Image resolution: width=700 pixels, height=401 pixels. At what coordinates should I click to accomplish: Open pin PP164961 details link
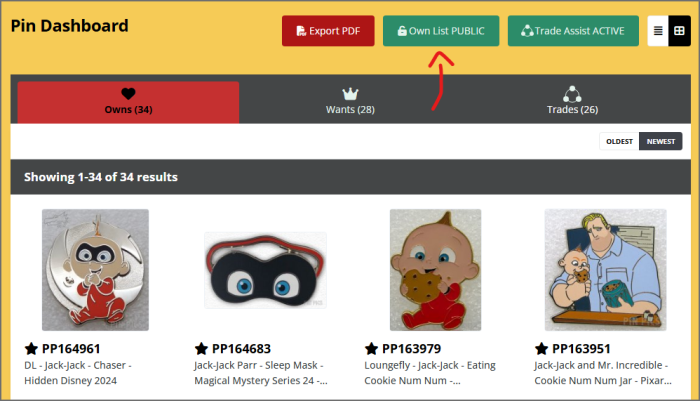(71, 349)
